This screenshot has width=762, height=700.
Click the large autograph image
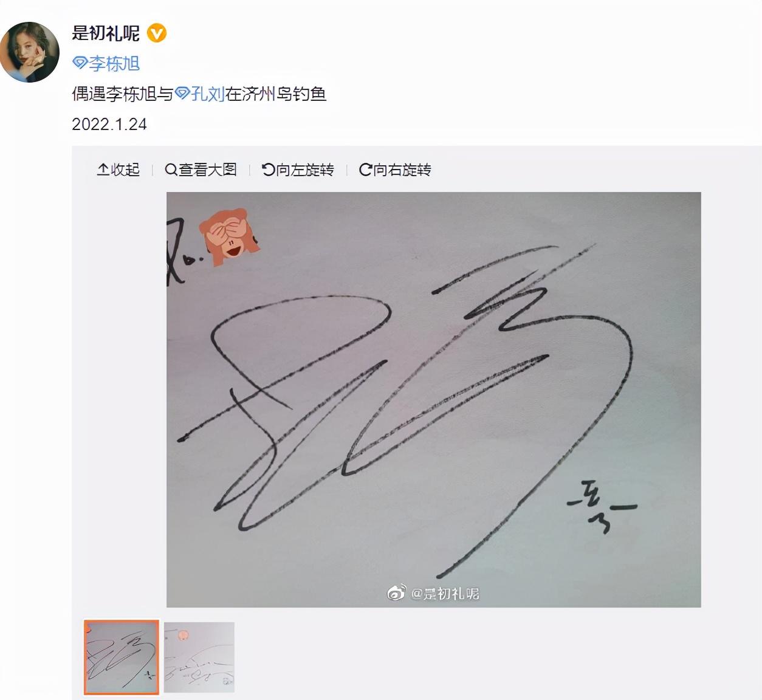coord(433,399)
